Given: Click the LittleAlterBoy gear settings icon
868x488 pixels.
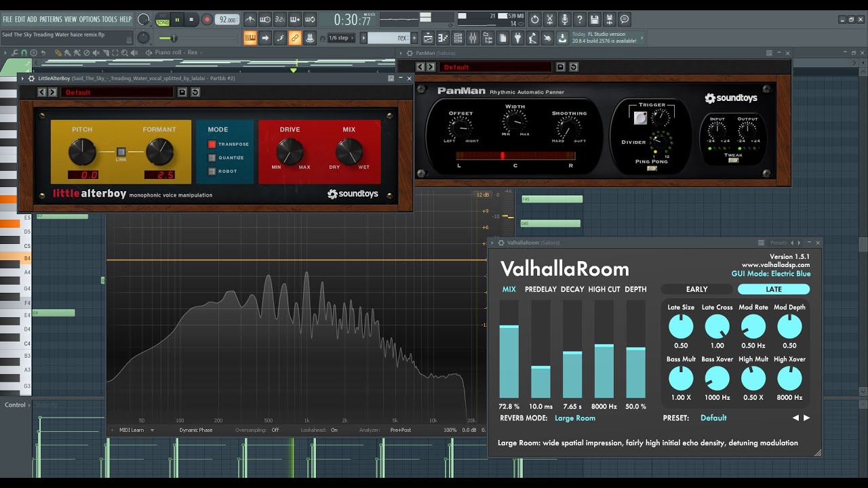Looking at the screenshot, I should point(32,79).
